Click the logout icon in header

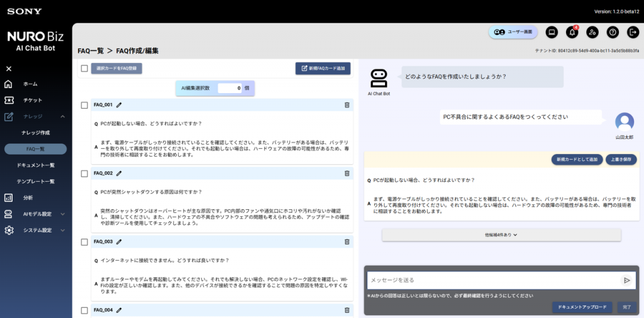(x=633, y=32)
